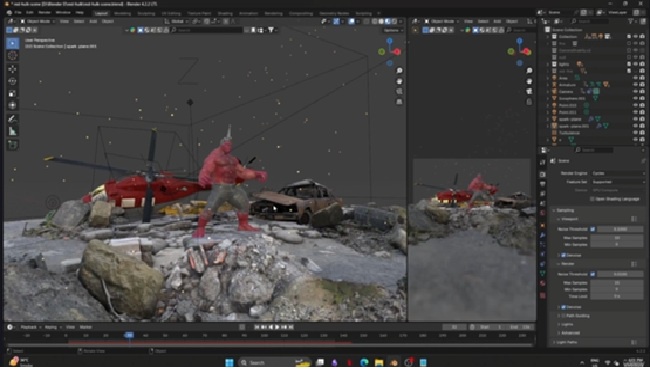650x369 pixels.
Task: Open Marker menu in timeline
Action: [86, 327]
